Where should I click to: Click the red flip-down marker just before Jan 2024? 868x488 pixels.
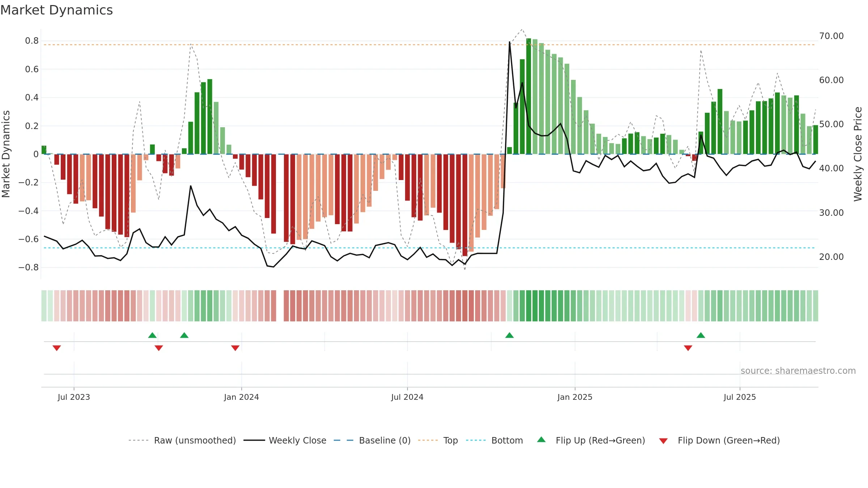coord(235,348)
